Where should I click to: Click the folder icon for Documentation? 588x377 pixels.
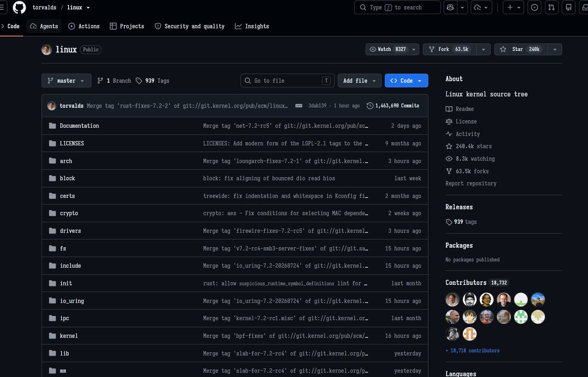[x=52, y=126]
